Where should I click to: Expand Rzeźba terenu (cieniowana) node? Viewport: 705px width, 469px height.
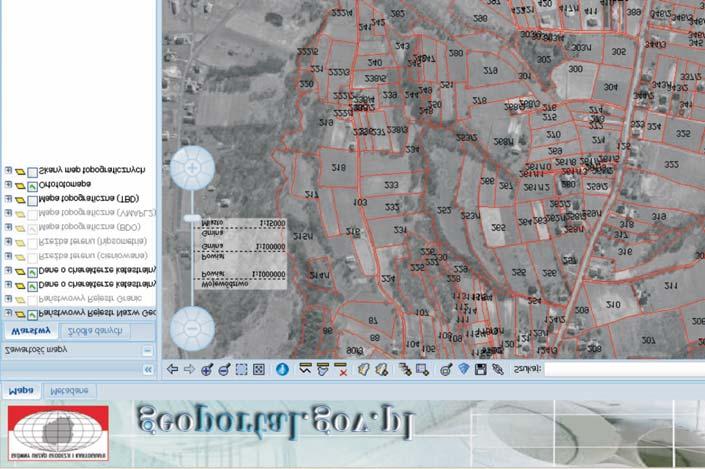8,256
